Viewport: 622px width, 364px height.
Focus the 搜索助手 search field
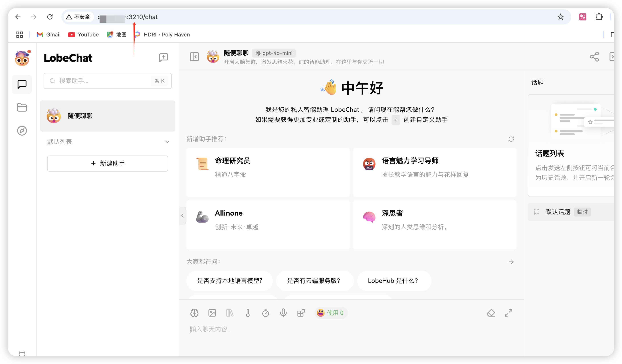[108, 81]
